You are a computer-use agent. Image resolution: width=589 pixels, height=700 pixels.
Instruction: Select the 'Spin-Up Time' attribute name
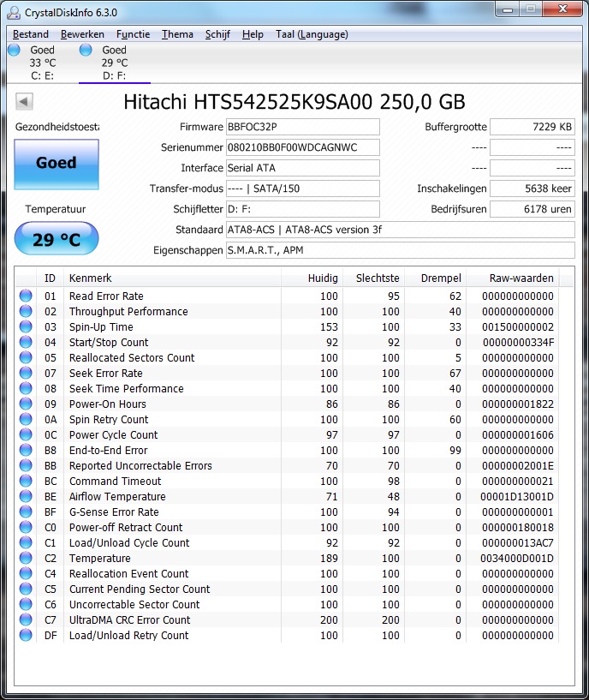(x=101, y=326)
